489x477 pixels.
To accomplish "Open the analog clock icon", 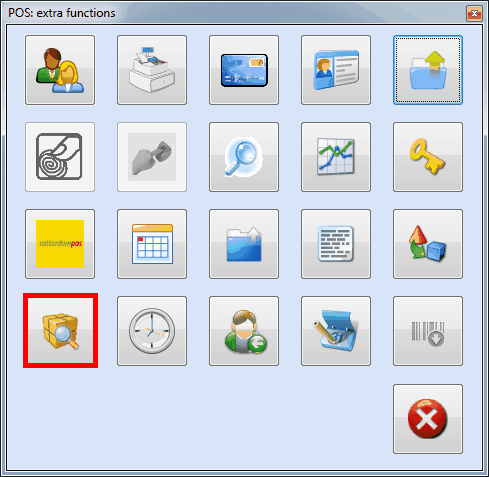I will 152,331.
